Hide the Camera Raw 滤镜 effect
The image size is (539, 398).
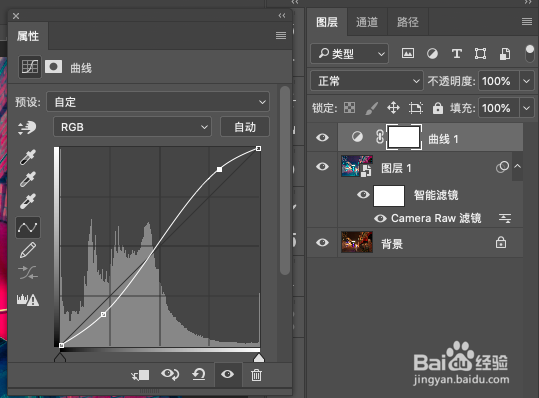380,219
